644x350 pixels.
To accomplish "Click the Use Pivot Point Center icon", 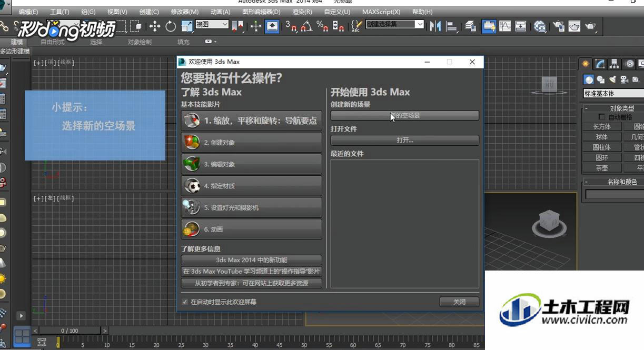I will [x=238, y=26].
